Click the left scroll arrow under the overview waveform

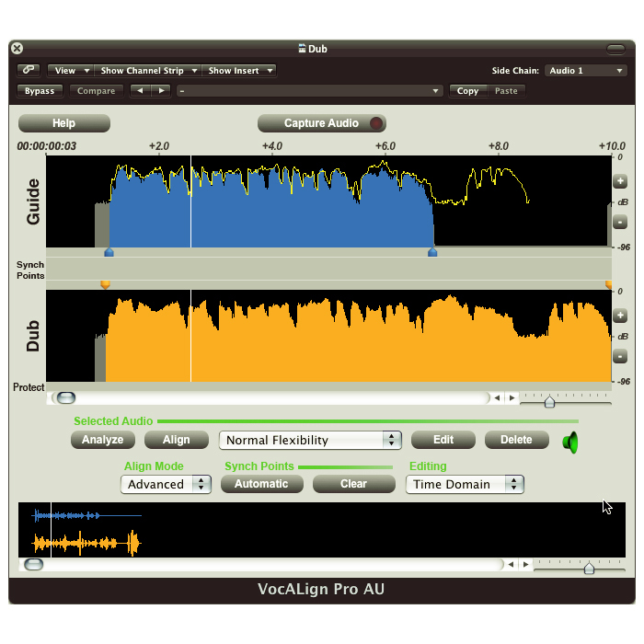coord(511,564)
